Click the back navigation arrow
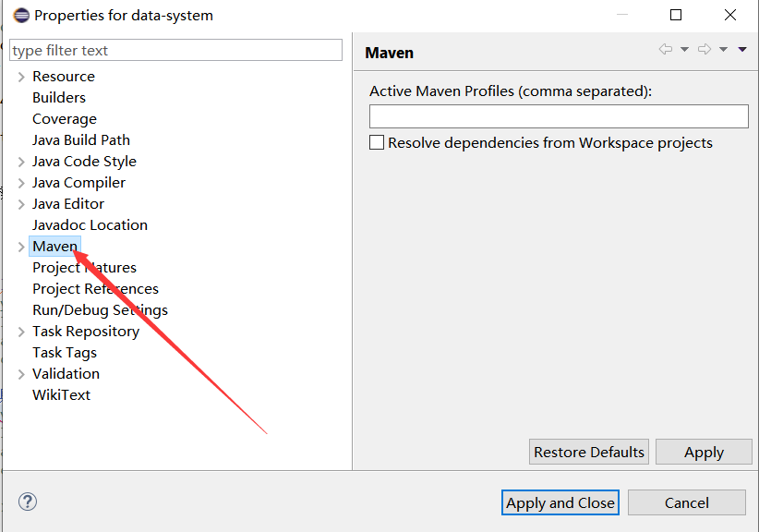 pyautogui.click(x=666, y=49)
